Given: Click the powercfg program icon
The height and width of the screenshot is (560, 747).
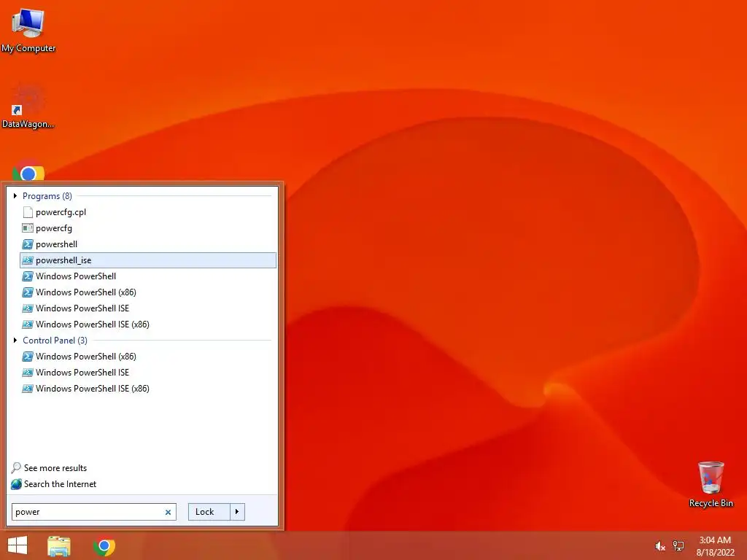Looking at the screenshot, I should tap(28, 228).
